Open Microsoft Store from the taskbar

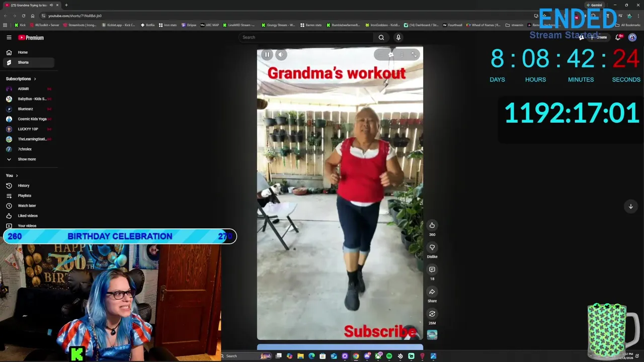[323, 356]
